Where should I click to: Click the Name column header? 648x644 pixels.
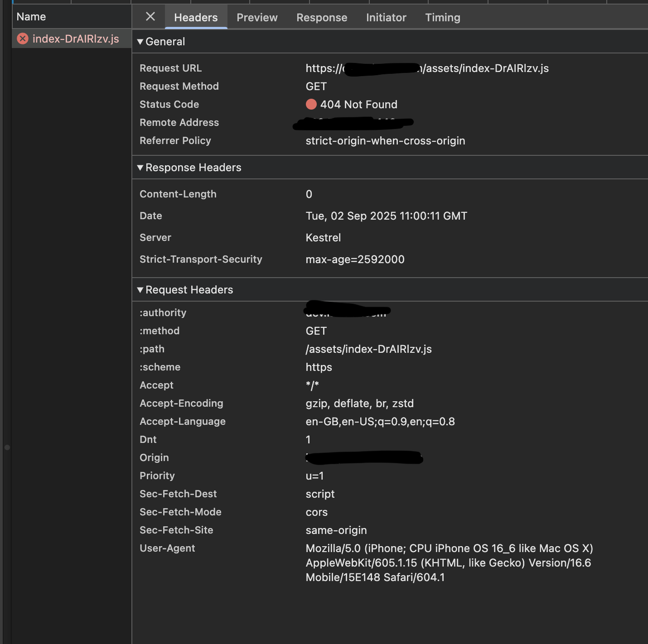(x=31, y=17)
